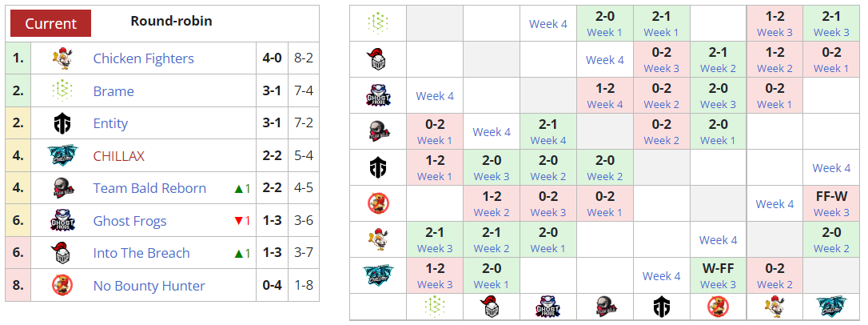
Task: Click the Entity logo in standings list
Action: [x=63, y=123]
